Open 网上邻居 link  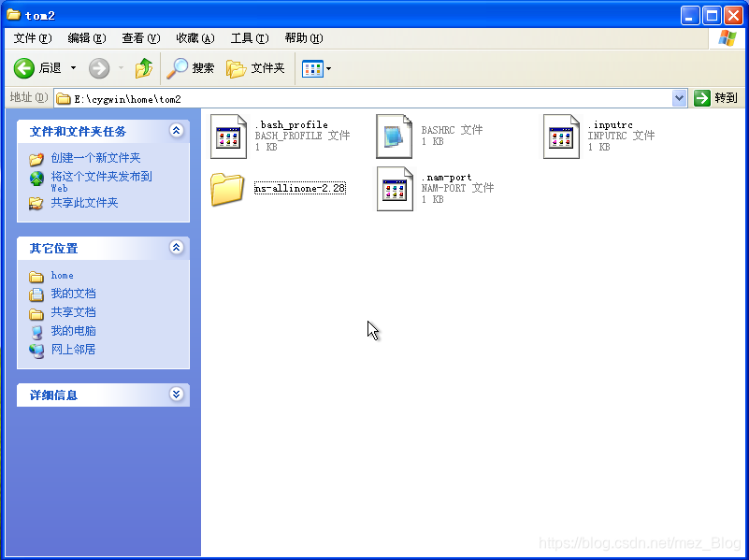73,350
